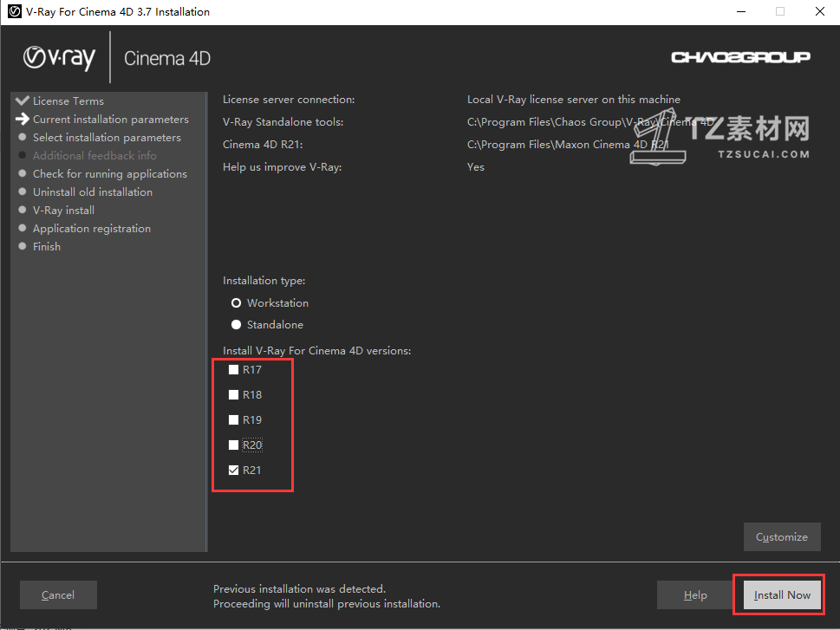This screenshot has height=630, width=840.
Task: Open Select installation parameters step
Action: (107, 138)
